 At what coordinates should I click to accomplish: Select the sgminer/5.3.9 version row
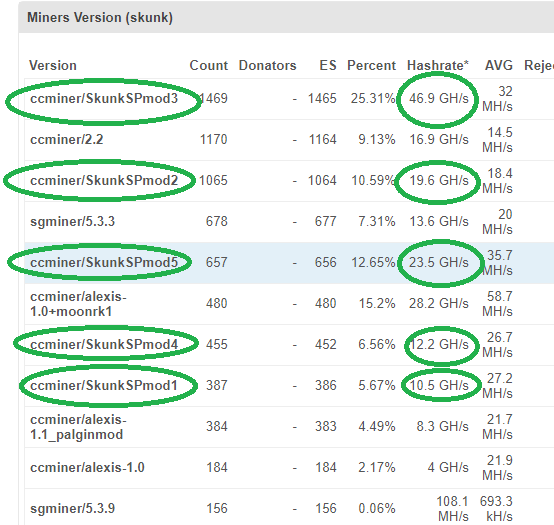tap(289, 507)
